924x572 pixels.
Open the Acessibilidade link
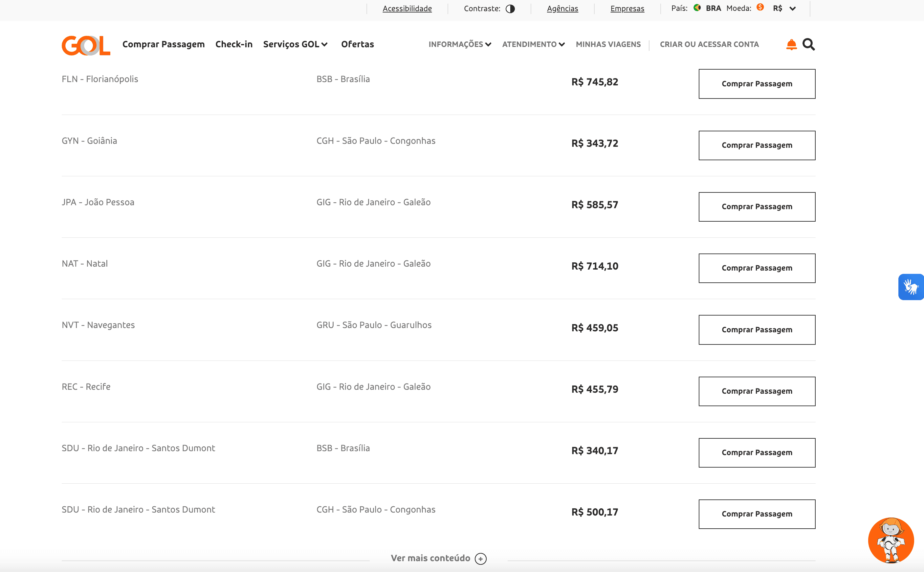pyautogui.click(x=407, y=9)
